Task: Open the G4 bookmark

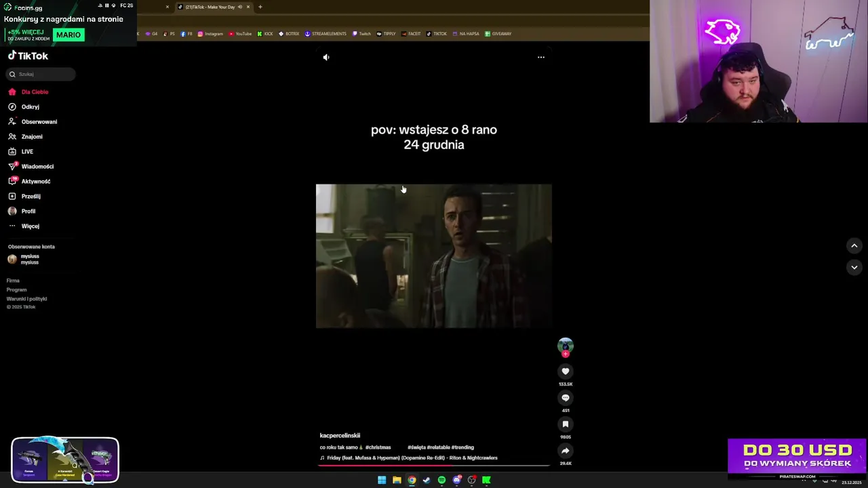Action: [x=151, y=34]
